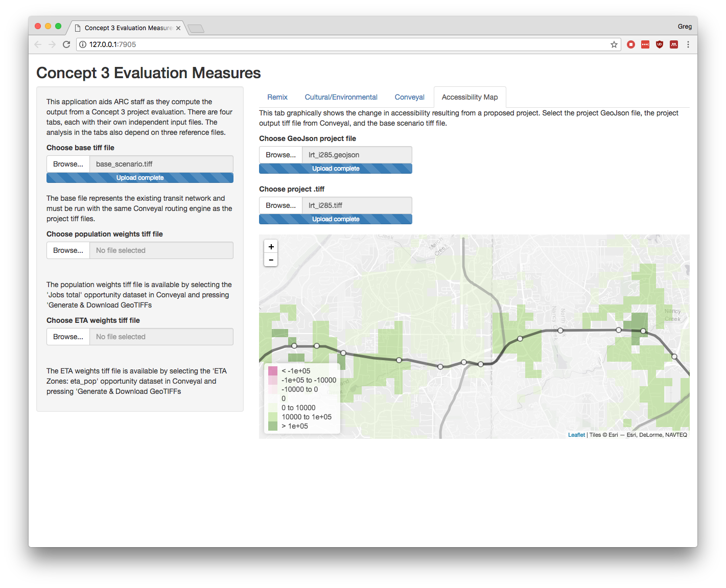Viewport: 726px width, 588px height.
Task: Click the 'Choose ETA weights tiff file' label
Action: pyautogui.click(x=93, y=320)
